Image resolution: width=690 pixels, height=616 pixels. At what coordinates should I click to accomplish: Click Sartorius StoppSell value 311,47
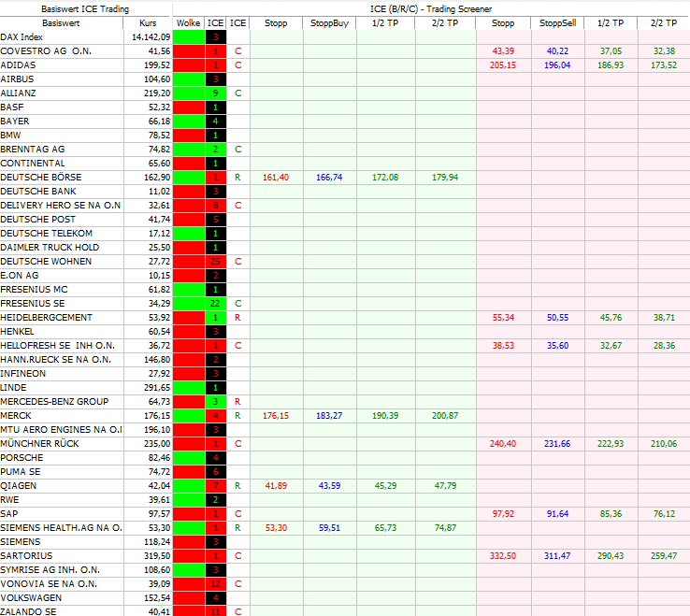[557, 556]
